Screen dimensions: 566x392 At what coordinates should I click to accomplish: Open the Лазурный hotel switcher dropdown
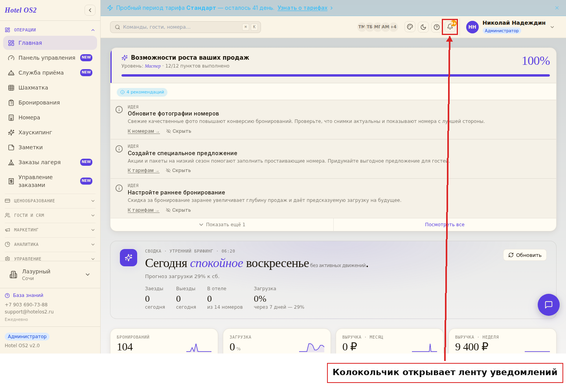(x=50, y=275)
